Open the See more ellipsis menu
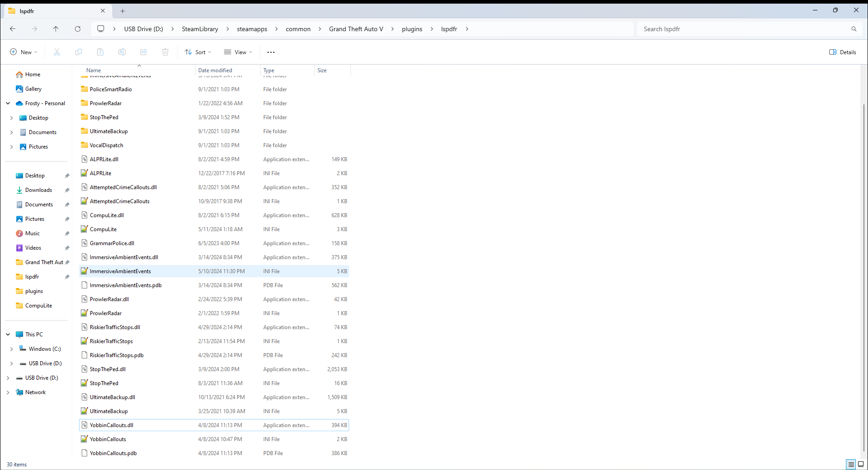This screenshot has width=868, height=470. [x=271, y=52]
